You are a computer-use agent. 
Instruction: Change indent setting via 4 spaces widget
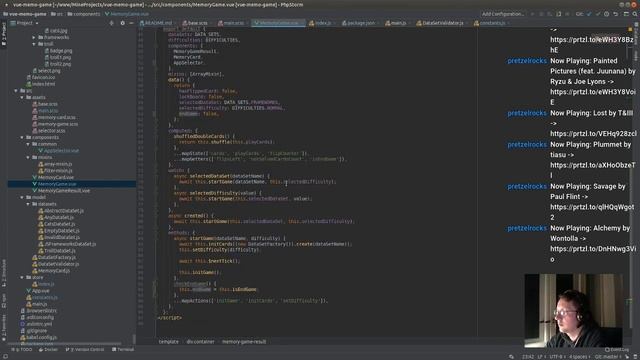(x=579, y=357)
